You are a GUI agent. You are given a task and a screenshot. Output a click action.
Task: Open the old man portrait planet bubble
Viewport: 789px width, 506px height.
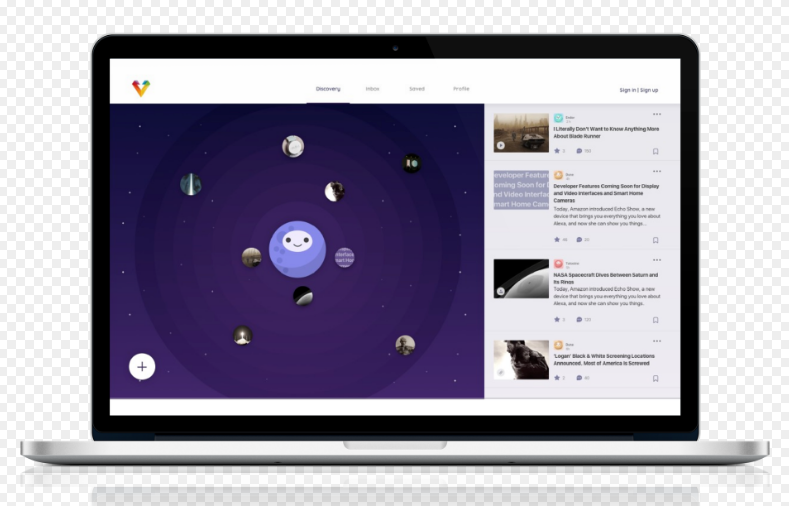coord(405,345)
